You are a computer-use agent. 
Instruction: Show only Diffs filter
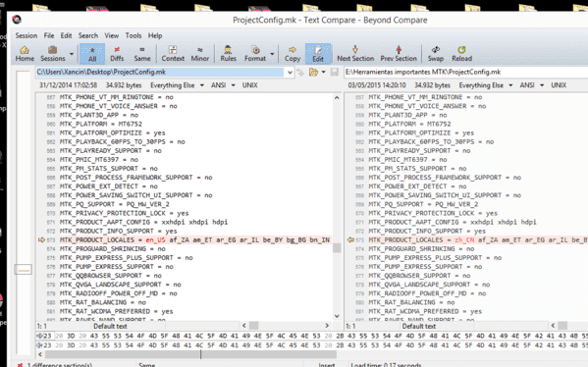coord(117,54)
